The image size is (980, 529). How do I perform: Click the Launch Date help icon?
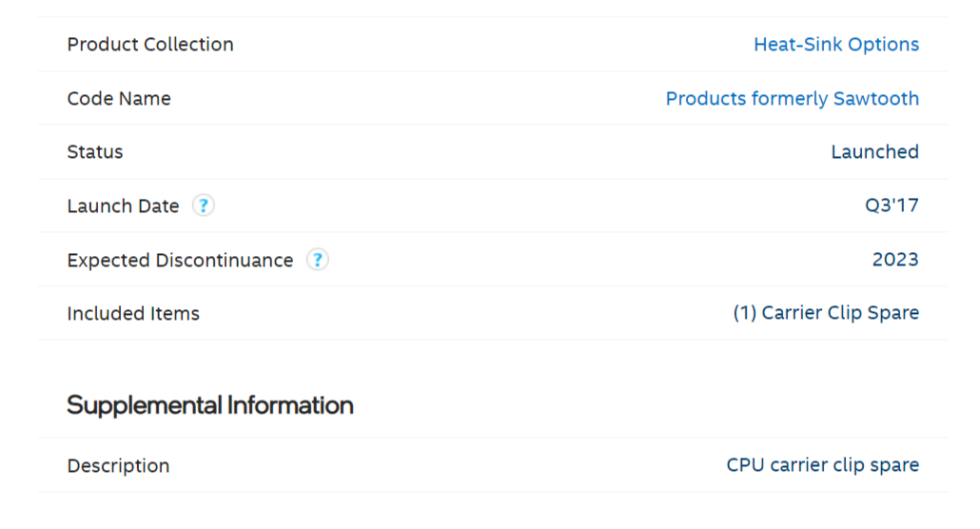click(x=204, y=206)
